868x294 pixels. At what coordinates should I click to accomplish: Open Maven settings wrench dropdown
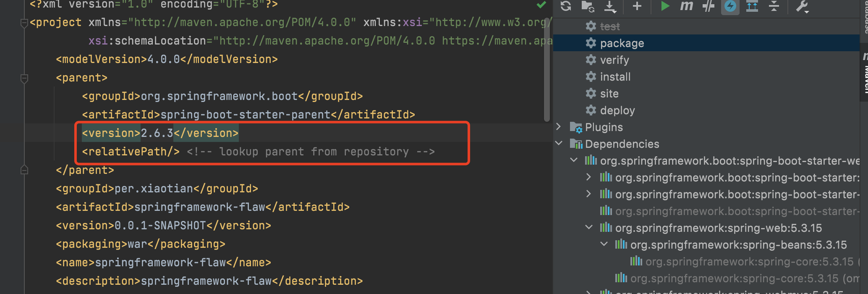[x=802, y=6]
